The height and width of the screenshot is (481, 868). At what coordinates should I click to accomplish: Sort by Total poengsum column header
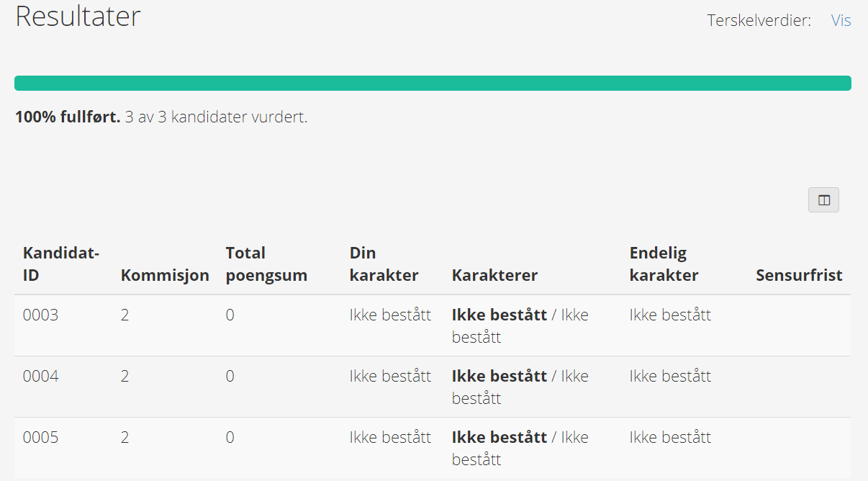266,264
